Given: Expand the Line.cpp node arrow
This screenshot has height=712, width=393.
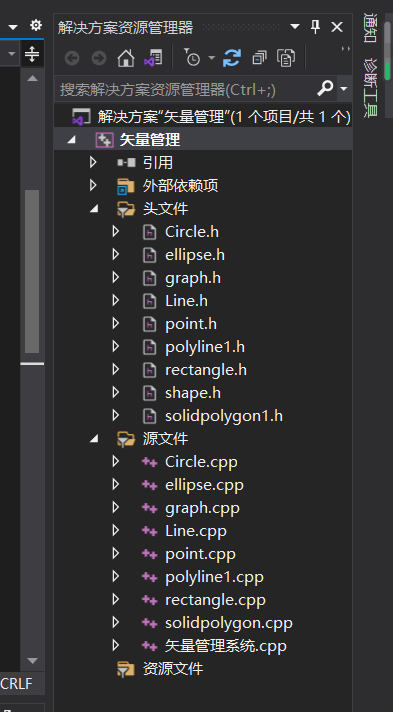Looking at the screenshot, I should coord(115,530).
